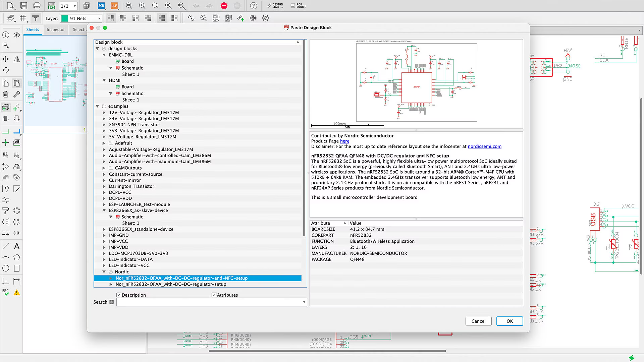This screenshot has width=644, height=362.
Task: Toggle the Description checkbox
Action: click(x=119, y=295)
